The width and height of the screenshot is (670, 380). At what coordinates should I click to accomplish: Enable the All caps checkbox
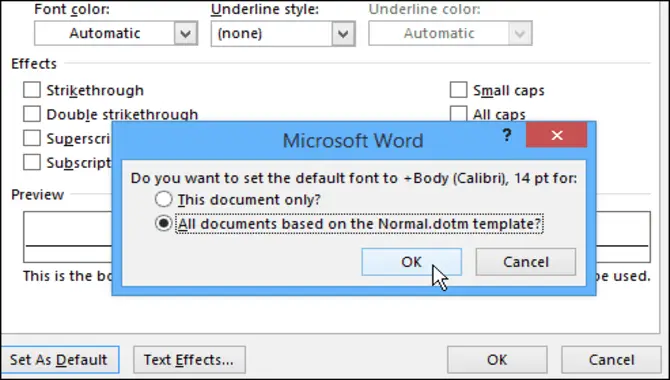point(458,114)
